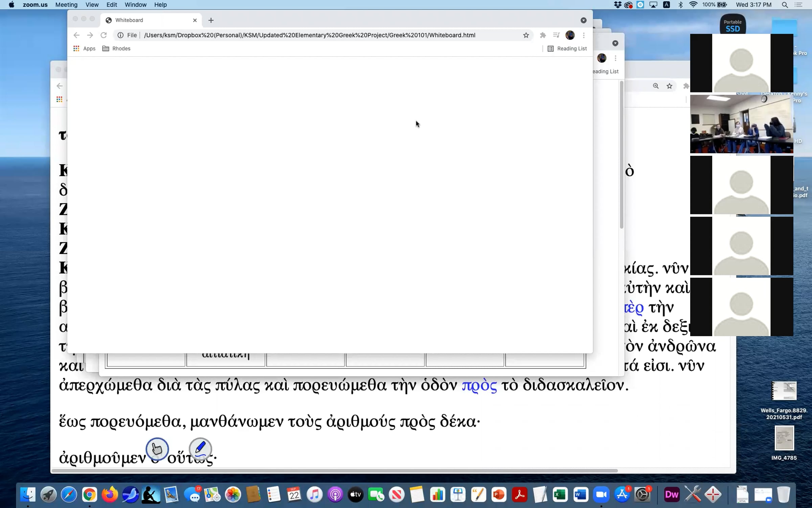The height and width of the screenshot is (508, 812).
Task: Click the Creative Cloud menu bar icon
Action: pos(629,5)
